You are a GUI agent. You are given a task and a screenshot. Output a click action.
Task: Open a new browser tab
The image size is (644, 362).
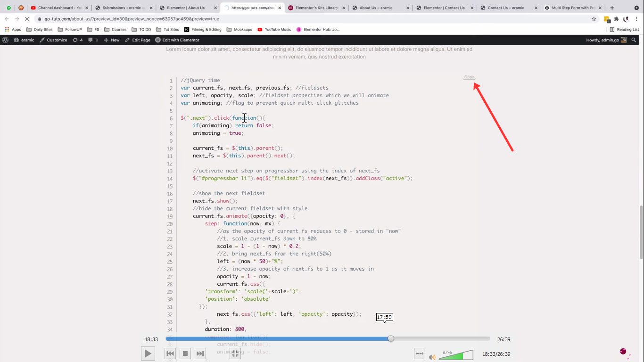[x=612, y=8]
